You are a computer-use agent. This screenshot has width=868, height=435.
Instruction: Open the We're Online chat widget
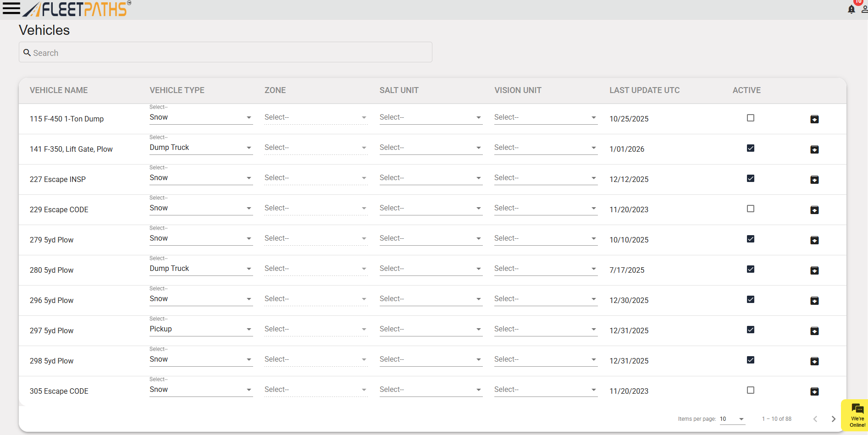click(x=857, y=415)
